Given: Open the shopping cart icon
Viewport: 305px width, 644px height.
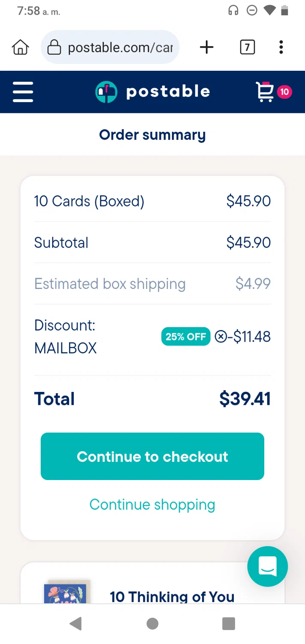Looking at the screenshot, I should [x=265, y=92].
